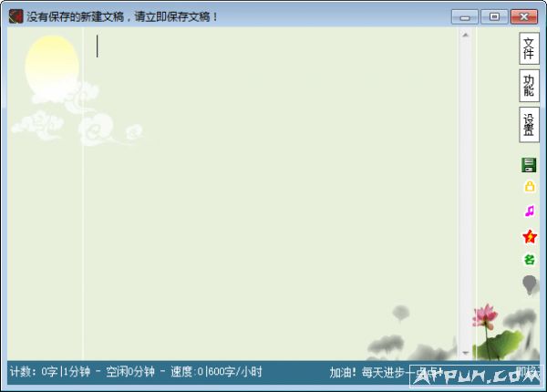Viewport: 547px width, 392px height.
Task: Click inside the text editing area
Action: [x=273, y=182]
